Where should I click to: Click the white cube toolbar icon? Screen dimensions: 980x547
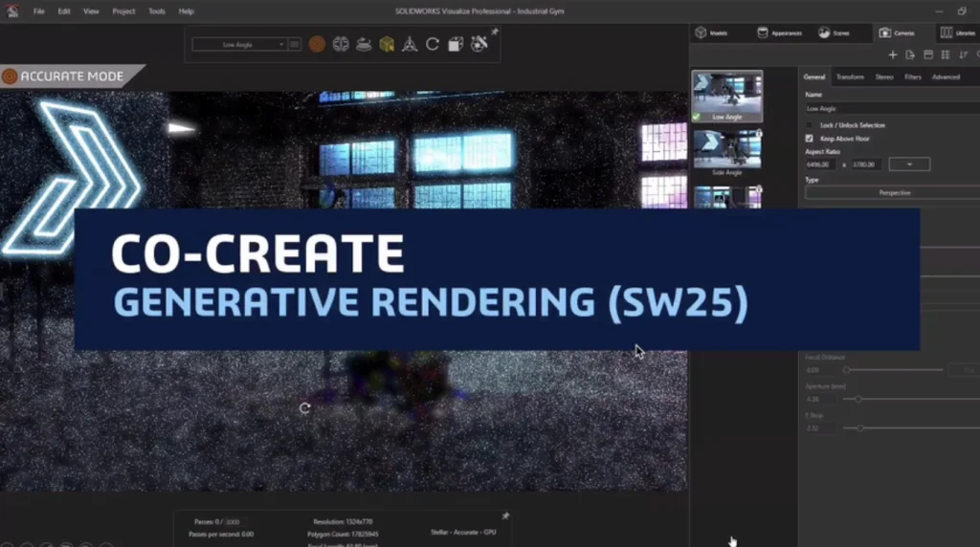tap(456, 44)
